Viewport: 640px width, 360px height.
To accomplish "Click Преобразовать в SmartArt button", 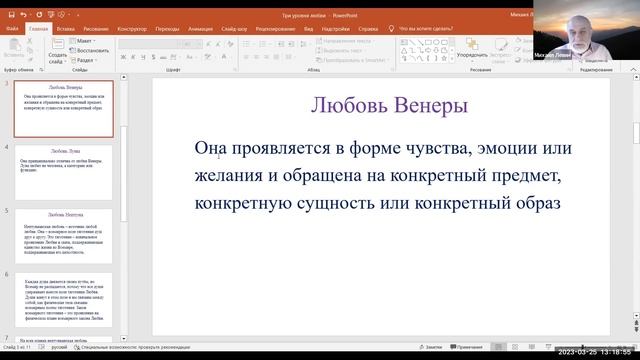I will click(x=353, y=60).
